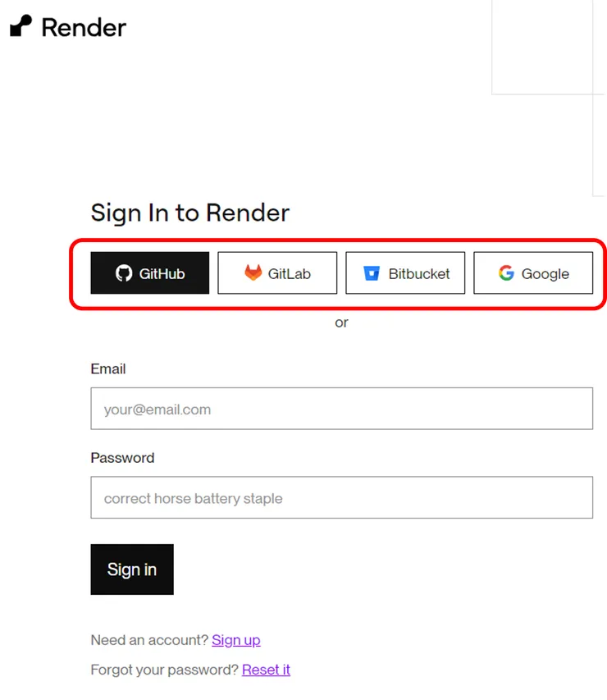Image resolution: width=607 pixels, height=700 pixels.
Task: Follow the Reset it password link
Action: click(266, 670)
